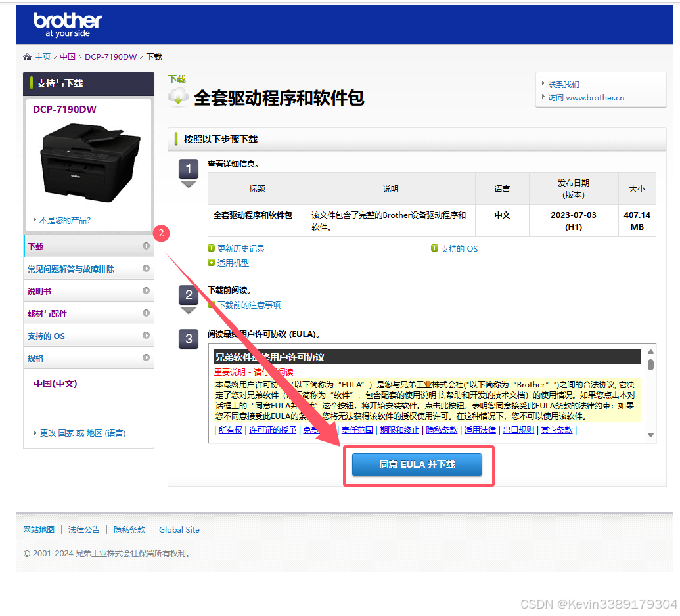The width and height of the screenshot is (680, 616).
Task: Jump to 出口规则 section in EULA
Action: click(x=518, y=430)
